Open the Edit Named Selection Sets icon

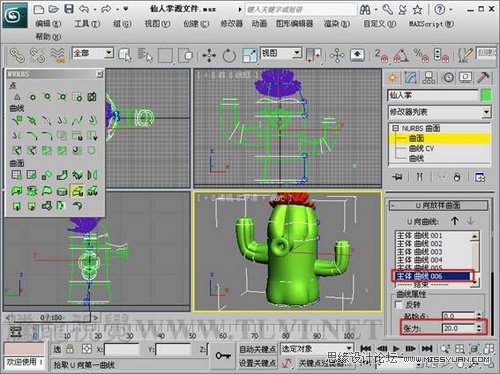coord(465,55)
